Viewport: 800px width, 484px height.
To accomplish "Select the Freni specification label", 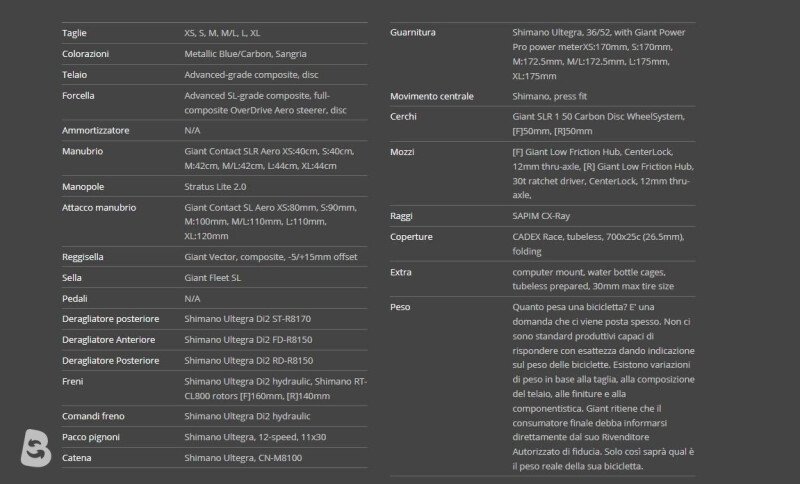I will (72, 381).
